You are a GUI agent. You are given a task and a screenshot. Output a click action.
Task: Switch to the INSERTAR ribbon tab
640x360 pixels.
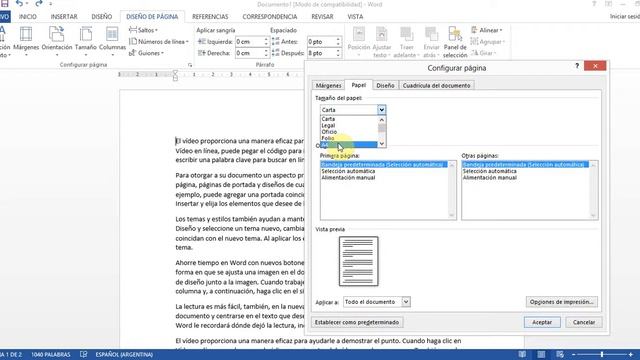tap(64, 17)
